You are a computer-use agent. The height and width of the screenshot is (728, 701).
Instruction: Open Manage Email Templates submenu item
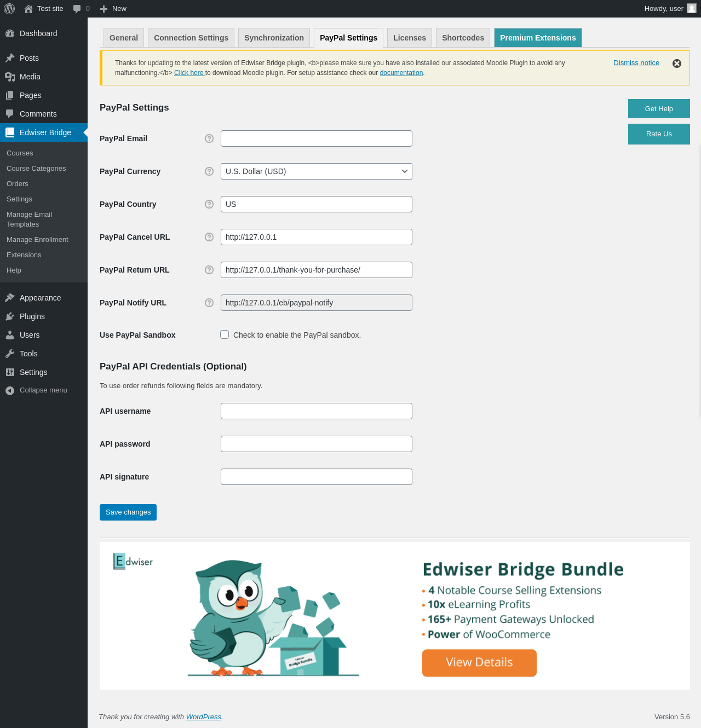[x=30, y=219]
